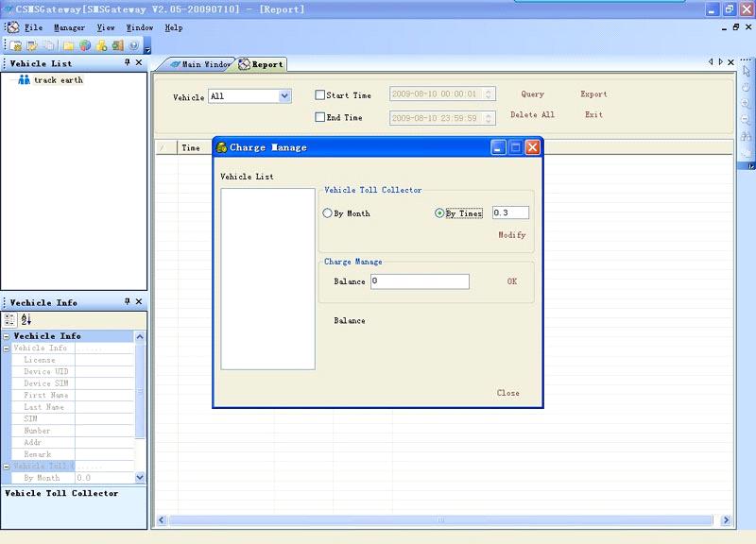The image size is (756, 544).
Task: Click the Balance input field
Action: 420,281
